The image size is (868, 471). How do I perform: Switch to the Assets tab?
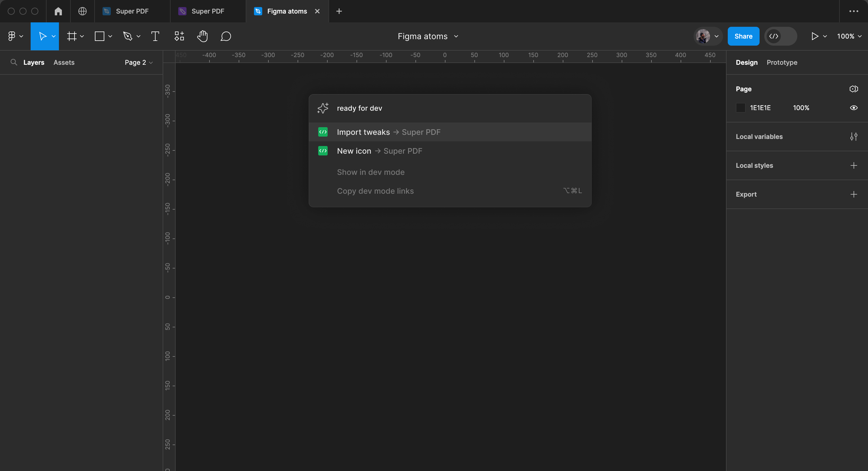[x=64, y=62]
